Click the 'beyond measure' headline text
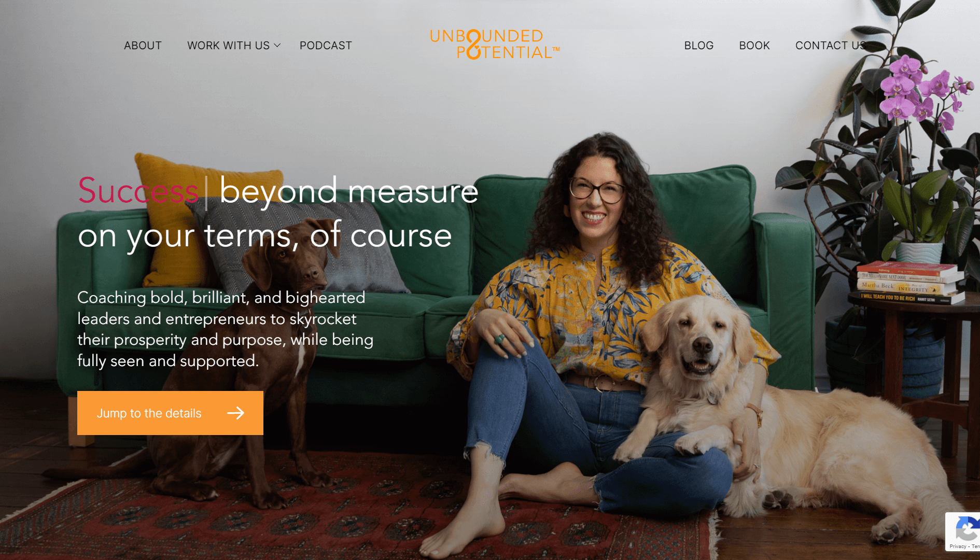 tap(348, 191)
